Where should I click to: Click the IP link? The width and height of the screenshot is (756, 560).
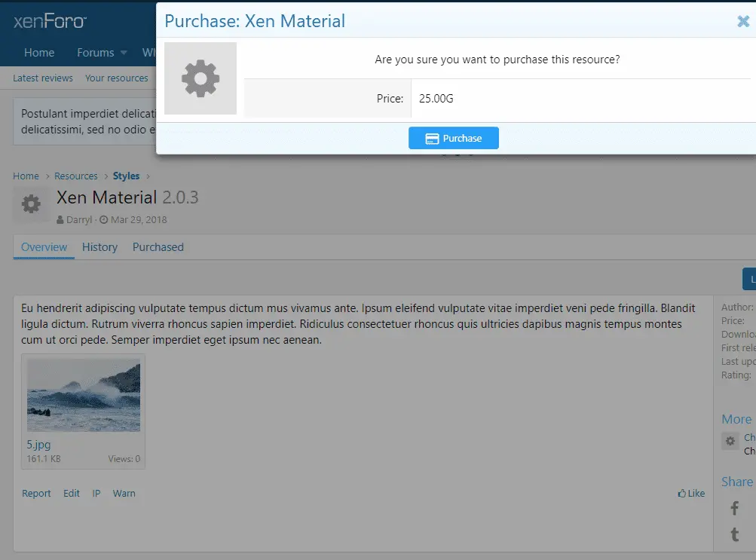click(x=96, y=494)
